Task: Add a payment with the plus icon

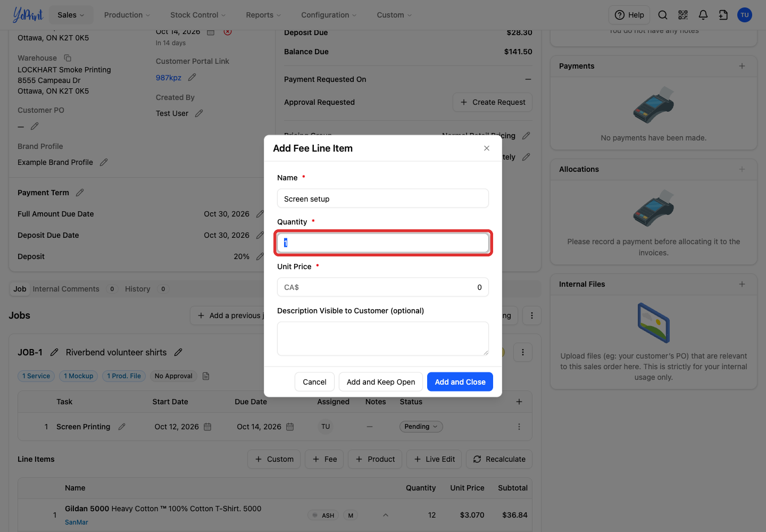Action: 742,66
